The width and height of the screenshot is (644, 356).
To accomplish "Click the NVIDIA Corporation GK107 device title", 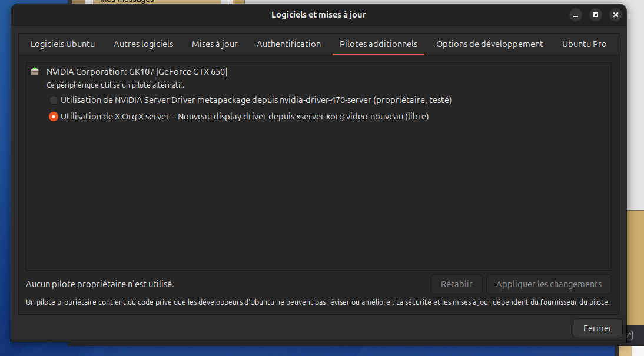I will coord(137,72).
